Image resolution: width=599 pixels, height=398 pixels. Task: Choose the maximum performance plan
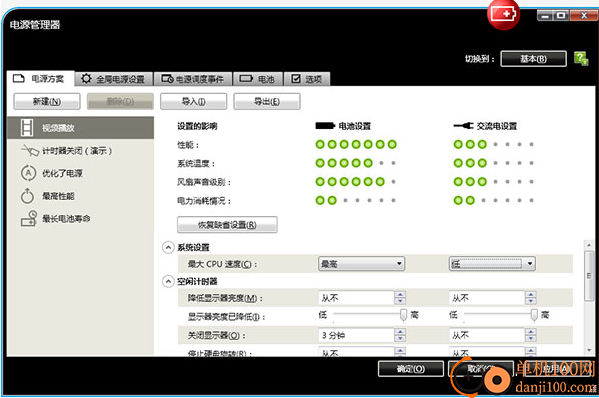pyautogui.click(x=81, y=196)
